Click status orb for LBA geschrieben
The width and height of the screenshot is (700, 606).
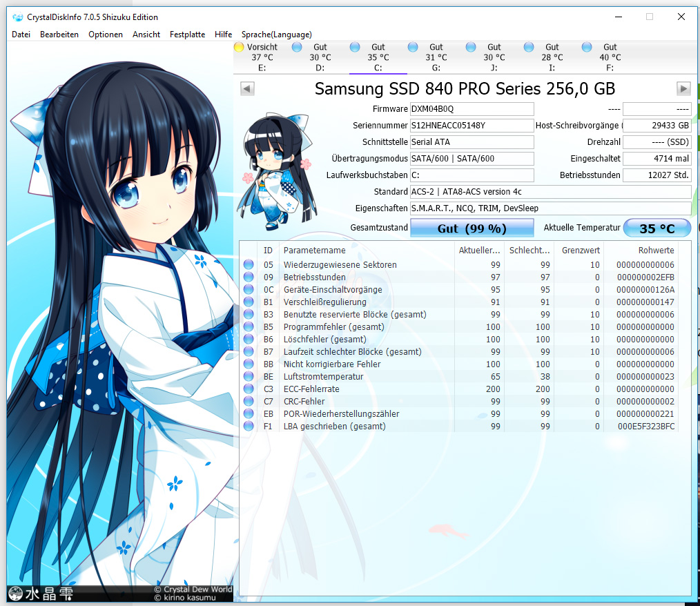[249, 426]
